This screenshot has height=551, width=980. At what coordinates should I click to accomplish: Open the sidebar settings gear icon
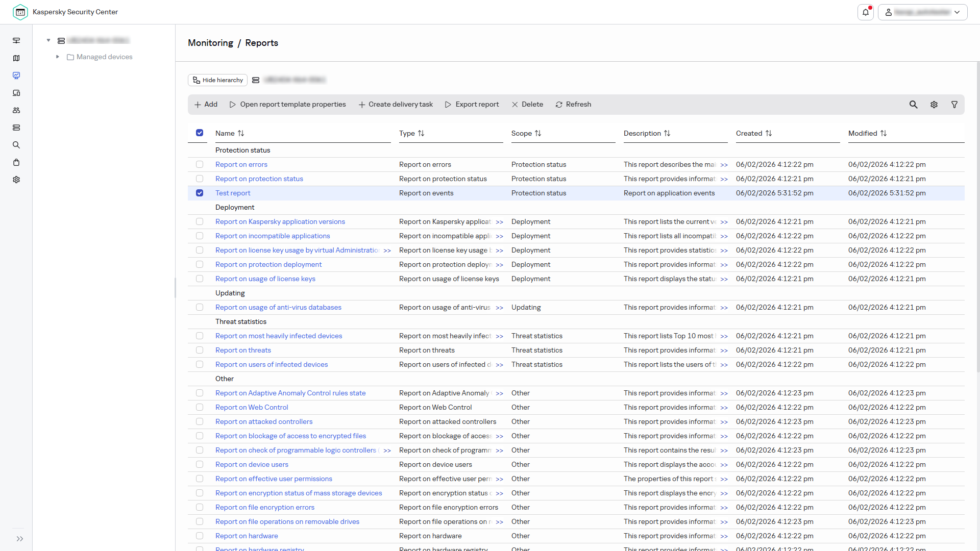(x=16, y=180)
